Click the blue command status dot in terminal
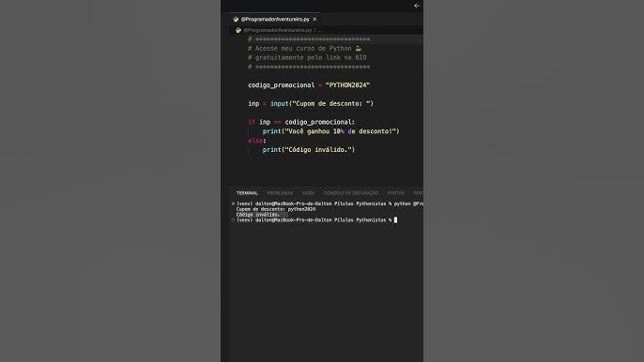The height and width of the screenshot is (362, 644). (x=233, y=204)
